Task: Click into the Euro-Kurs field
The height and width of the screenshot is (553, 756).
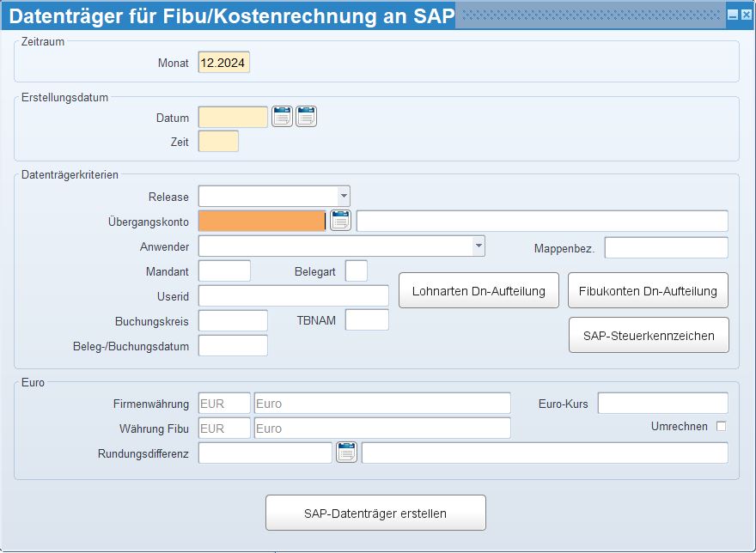Action: (x=663, y=403)
